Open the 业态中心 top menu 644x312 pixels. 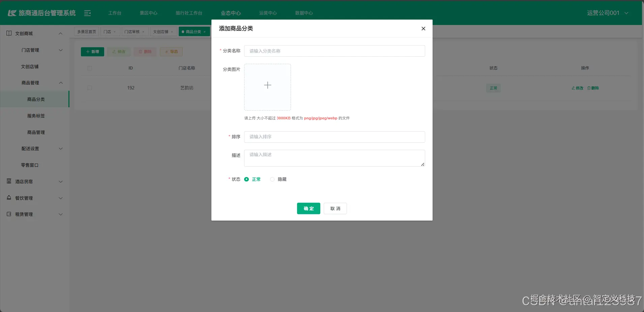tap(231, 13)
